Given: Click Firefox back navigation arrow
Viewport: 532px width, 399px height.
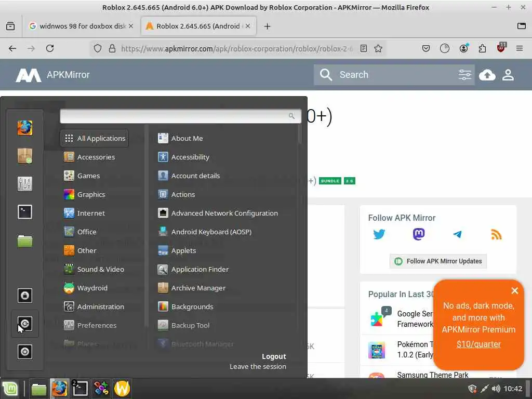Looking at the screenshot, I should click(x=12, y=48).
